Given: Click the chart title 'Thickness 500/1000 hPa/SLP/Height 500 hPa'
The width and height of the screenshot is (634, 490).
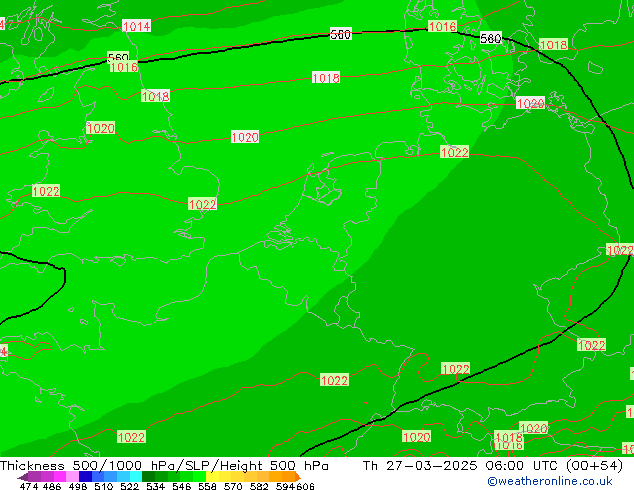Looking at the screenshot, I should coord(164,466).
